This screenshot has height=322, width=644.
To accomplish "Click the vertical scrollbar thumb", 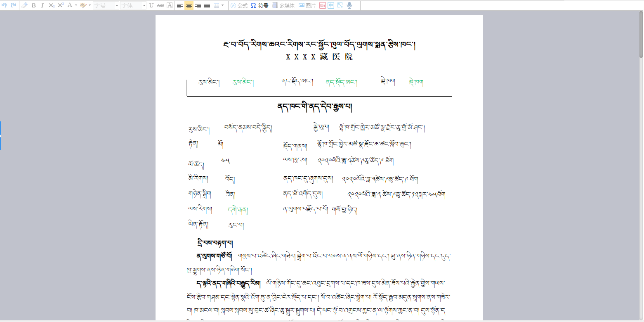I will (x=641, y=35).
